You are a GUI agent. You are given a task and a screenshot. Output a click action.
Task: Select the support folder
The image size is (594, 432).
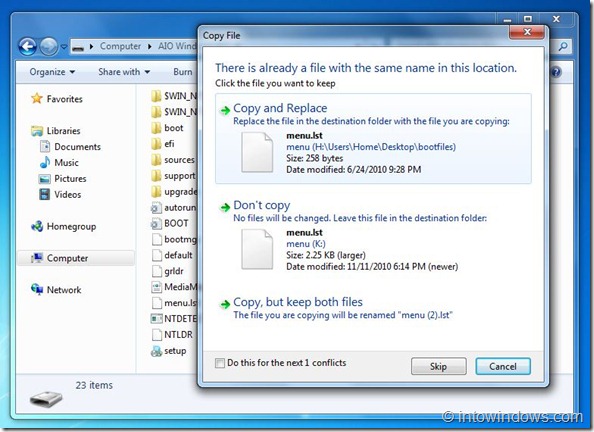pyautogui.click(x=180, y=176)
